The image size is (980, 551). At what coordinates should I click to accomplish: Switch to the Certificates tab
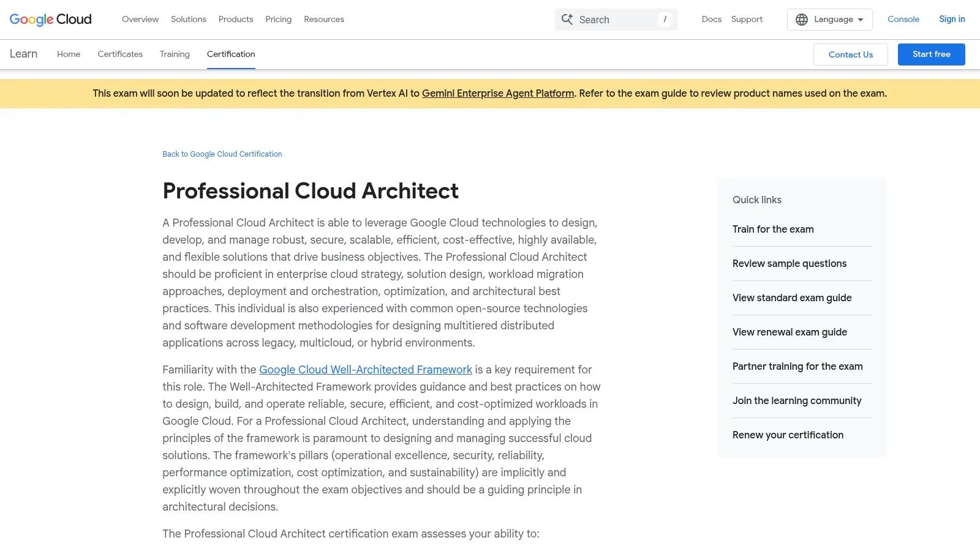pyautogui.click(x=120, y=54)
